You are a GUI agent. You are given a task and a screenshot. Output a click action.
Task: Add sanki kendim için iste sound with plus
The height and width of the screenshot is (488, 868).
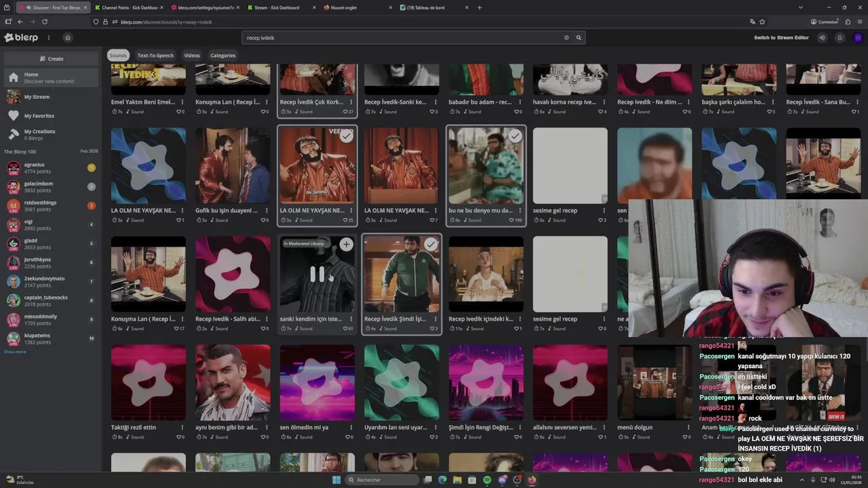(346, 244)
